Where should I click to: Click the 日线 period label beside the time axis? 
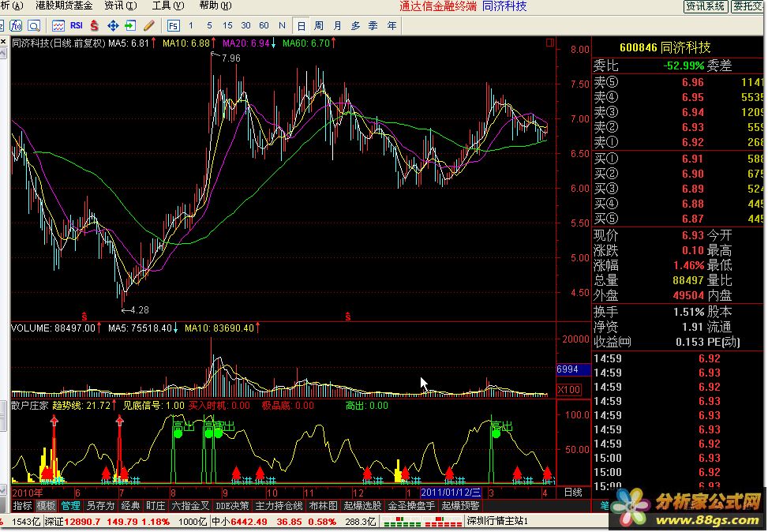click(x=572, y=493)
